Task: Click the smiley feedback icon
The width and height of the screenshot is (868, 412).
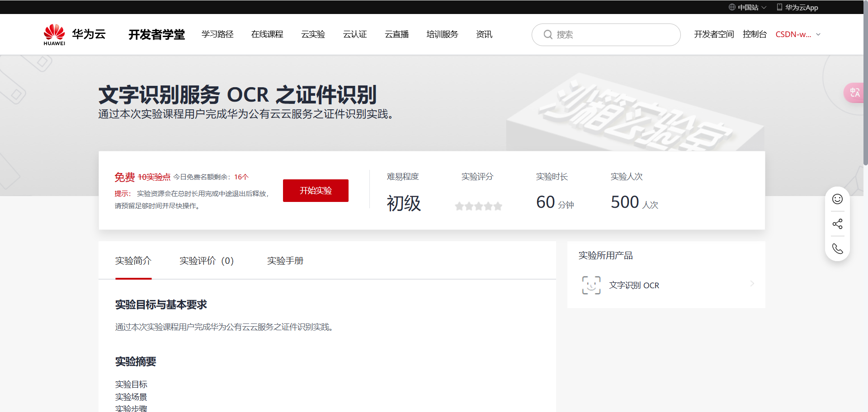Action: pos(837,199)
